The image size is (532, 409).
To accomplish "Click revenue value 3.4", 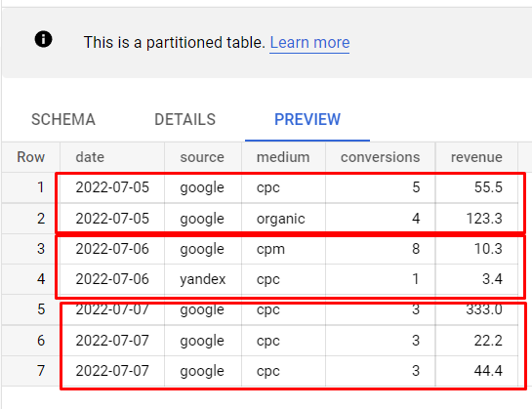I will pos(492,279).
